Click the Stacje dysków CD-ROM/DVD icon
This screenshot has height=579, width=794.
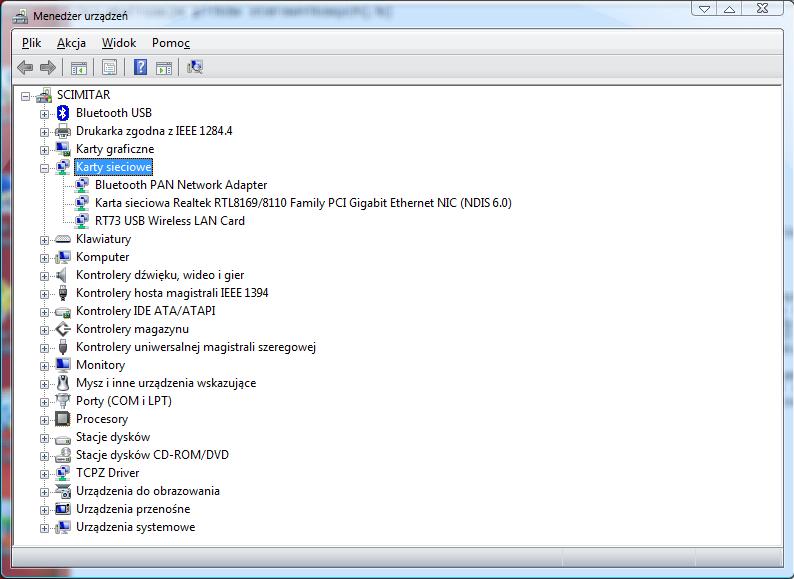pyautogui.click(x=63, y=455)
